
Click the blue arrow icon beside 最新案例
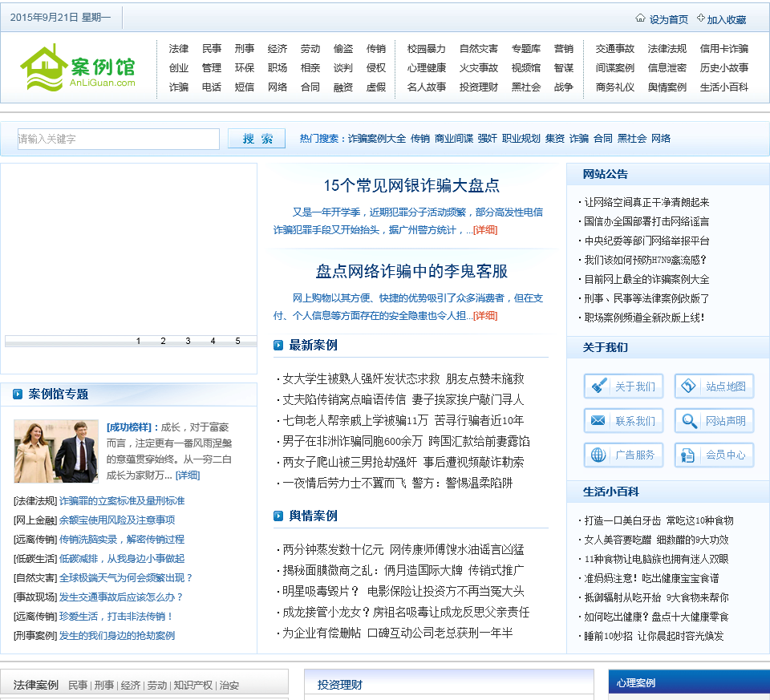pyautogui.click(x=278, y=345)
